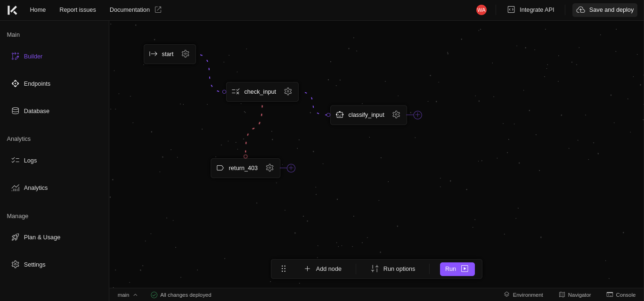The width and height of the screenshot is (644, 301).
Task: Click All changes deployed status
Action: [x=181, y=295]
